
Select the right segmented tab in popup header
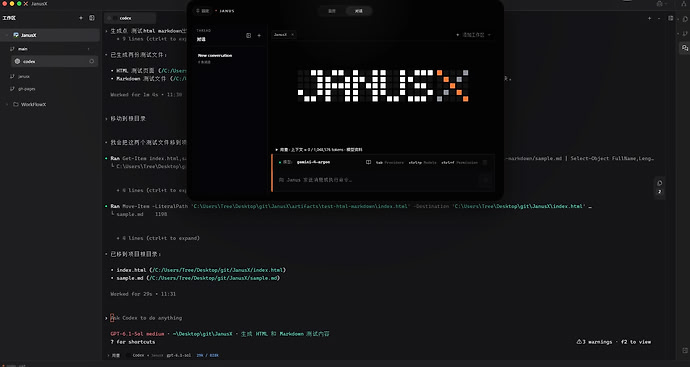click(x=359, y=11)
